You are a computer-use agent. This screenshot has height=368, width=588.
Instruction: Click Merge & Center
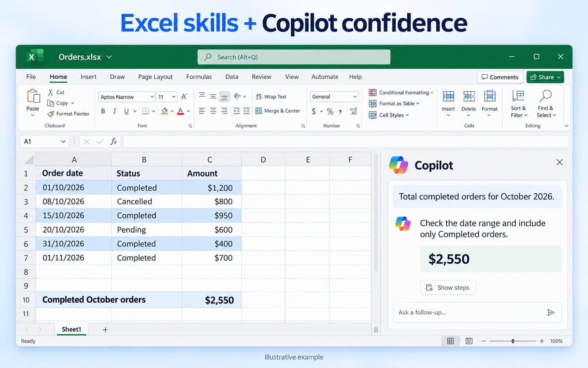pos(278,111)
